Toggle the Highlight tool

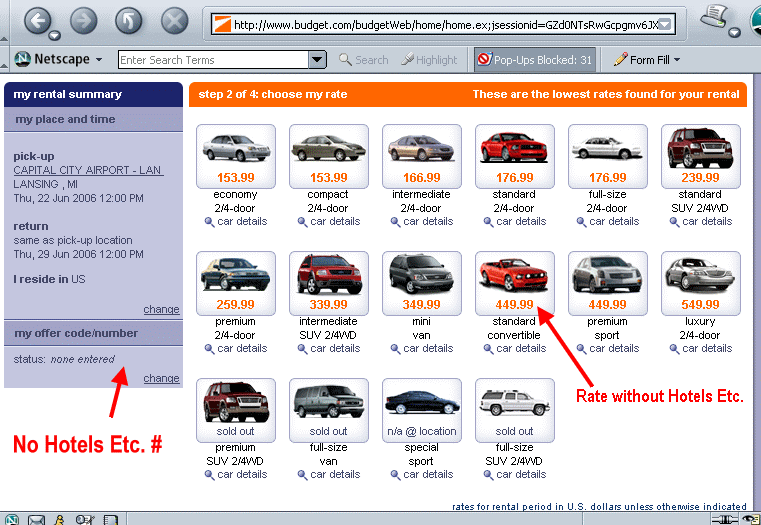coord(429,60)
